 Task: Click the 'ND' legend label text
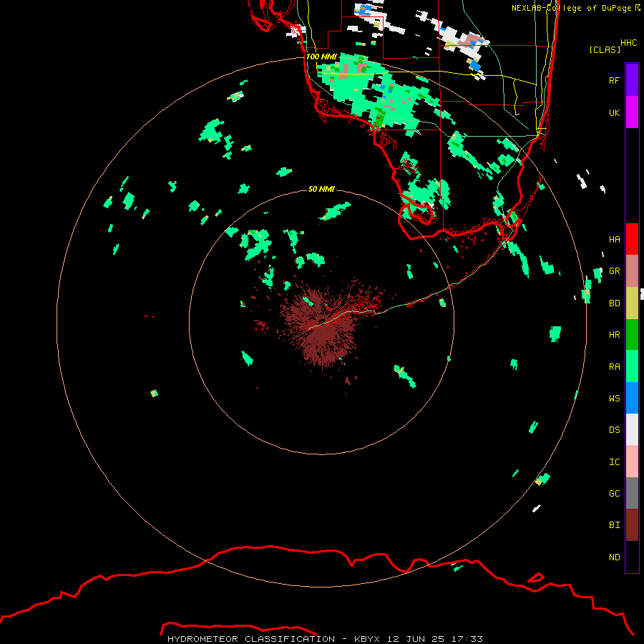pyautogui.click(x=615, y=557)
